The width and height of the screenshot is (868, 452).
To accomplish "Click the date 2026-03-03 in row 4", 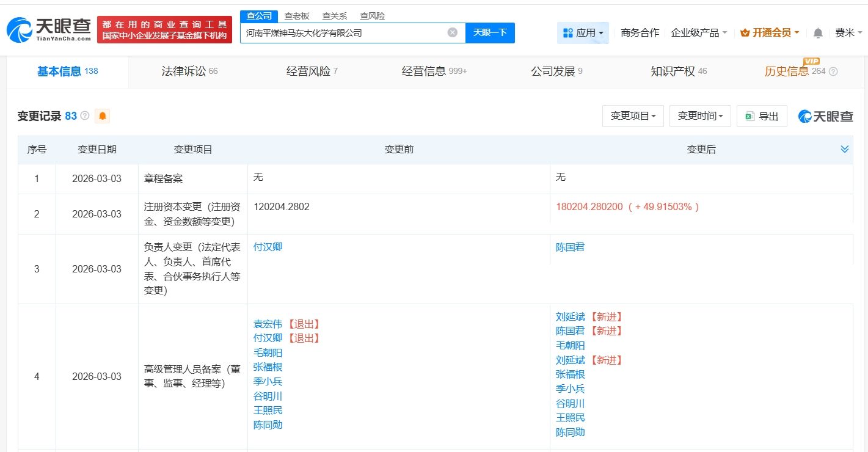I will [97, 377].
